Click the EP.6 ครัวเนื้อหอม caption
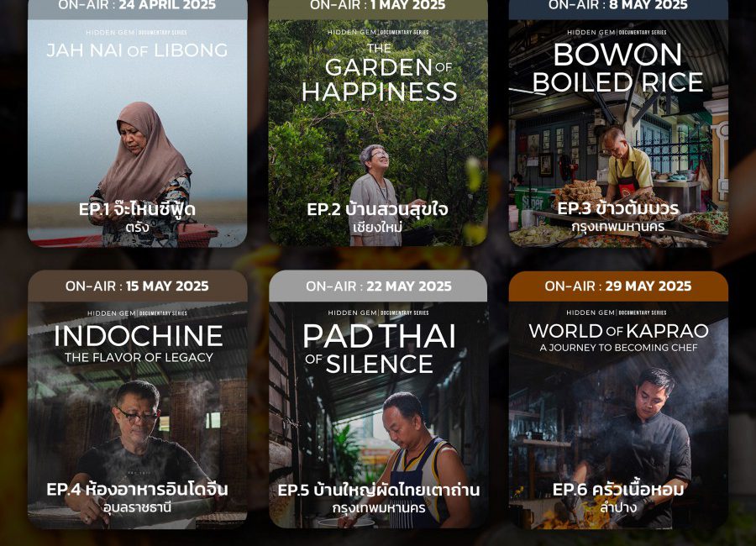 [x=618, y=490]
